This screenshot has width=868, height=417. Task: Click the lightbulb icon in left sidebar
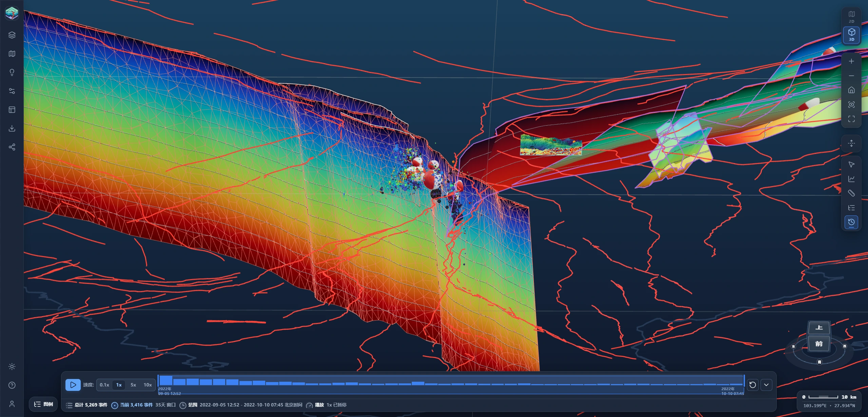click(12, 72)
